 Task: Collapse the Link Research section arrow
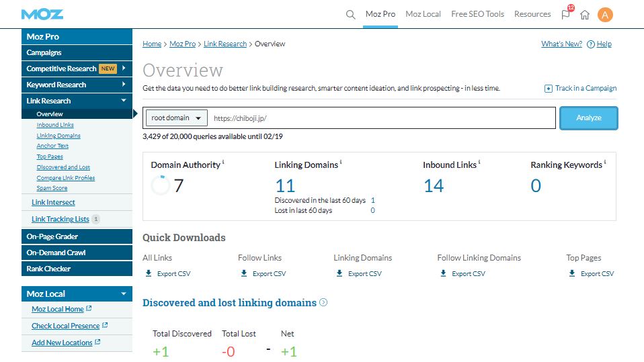(124, 101)
